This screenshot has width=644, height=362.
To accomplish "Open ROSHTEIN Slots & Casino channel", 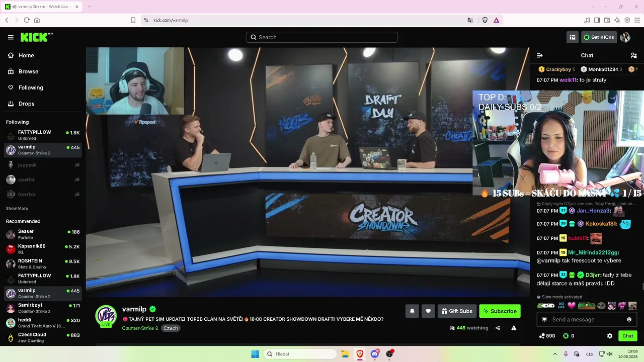I will [x=43, y=263].
